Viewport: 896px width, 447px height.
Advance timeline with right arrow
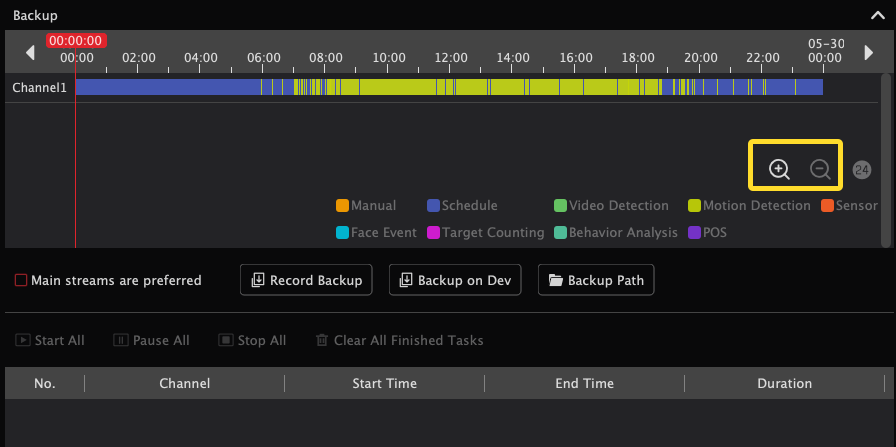pos(869,53)
